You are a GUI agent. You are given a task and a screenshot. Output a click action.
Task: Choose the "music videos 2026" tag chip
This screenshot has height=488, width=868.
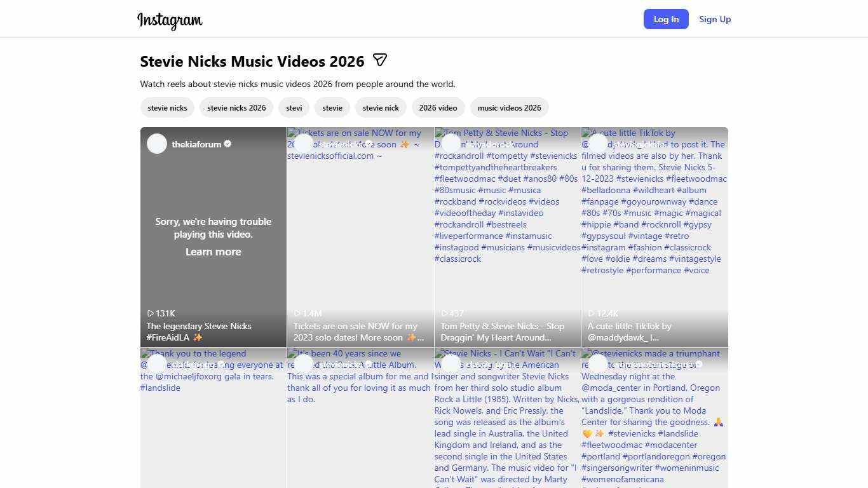click(509, 108)
